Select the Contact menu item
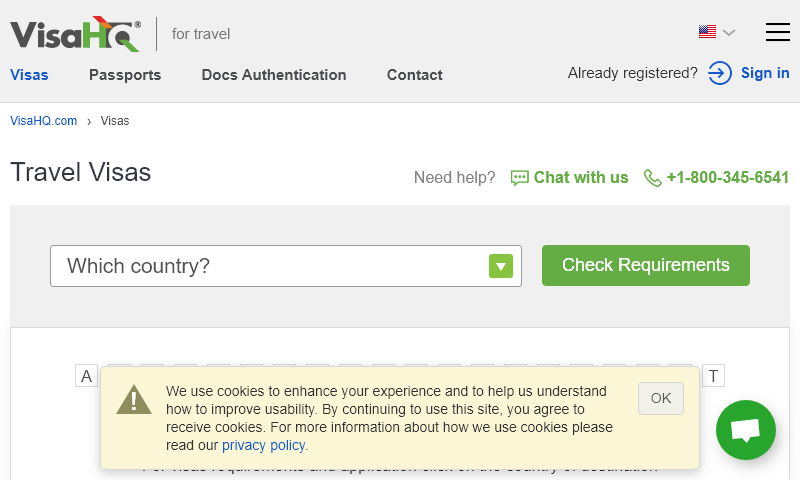800x480 pixels. [x=415, y=75]
